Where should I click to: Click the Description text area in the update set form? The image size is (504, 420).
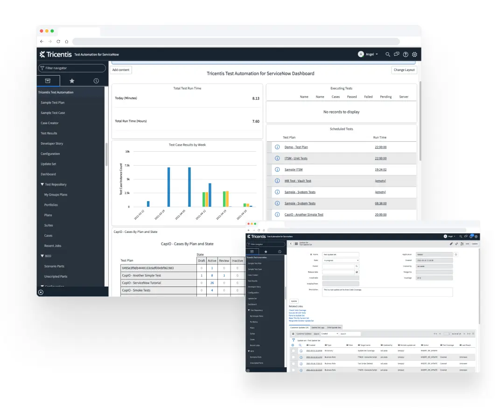pos(387,292)
